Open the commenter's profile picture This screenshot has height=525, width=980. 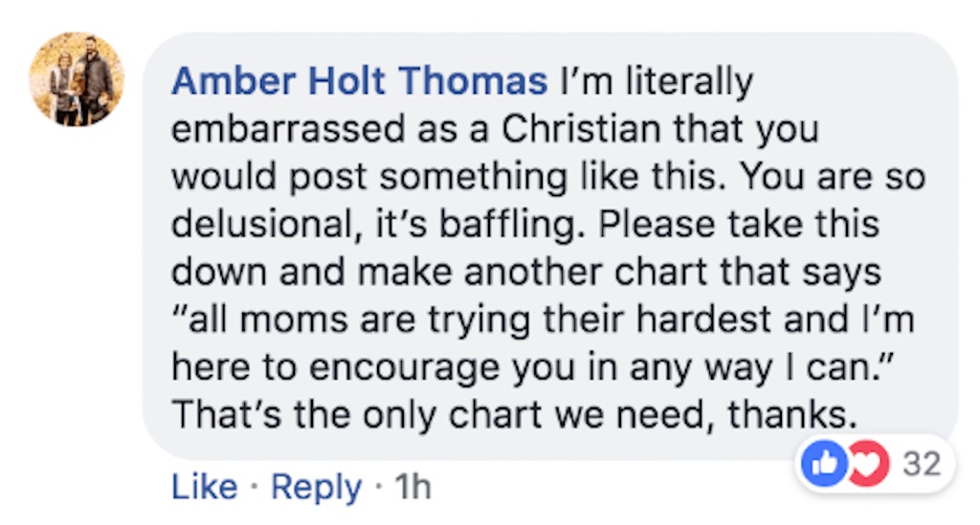pyautogui.click(x=77, y=79)
